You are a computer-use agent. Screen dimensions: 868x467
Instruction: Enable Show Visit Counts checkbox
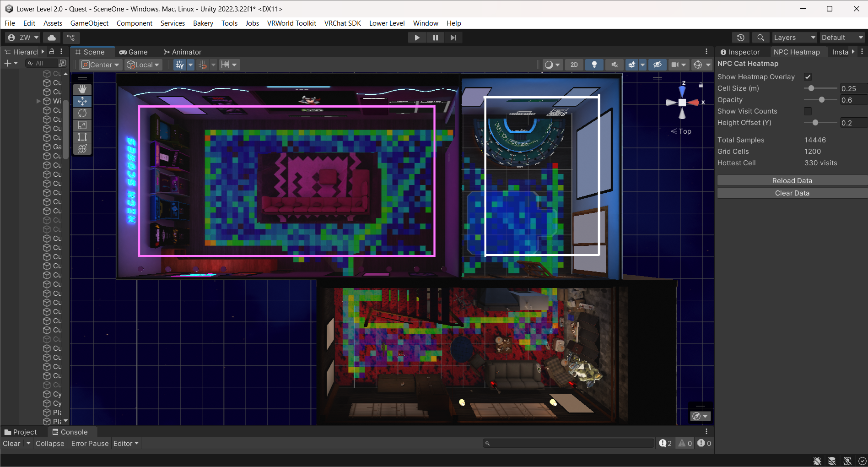coord(808,111)
